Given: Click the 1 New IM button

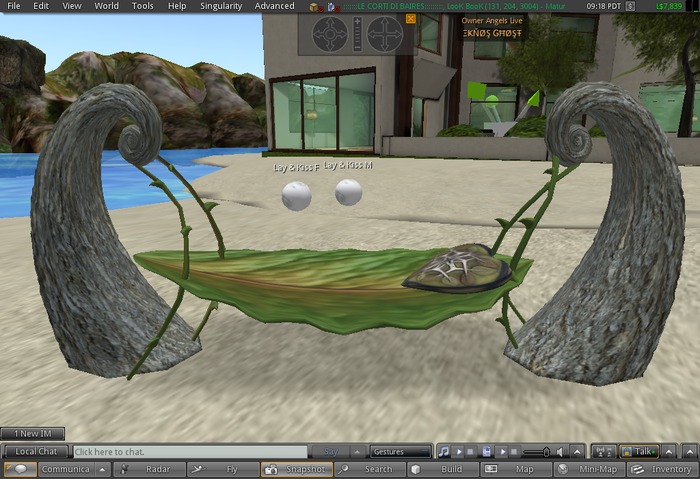Looking at the screenshot, I should 33,433.
